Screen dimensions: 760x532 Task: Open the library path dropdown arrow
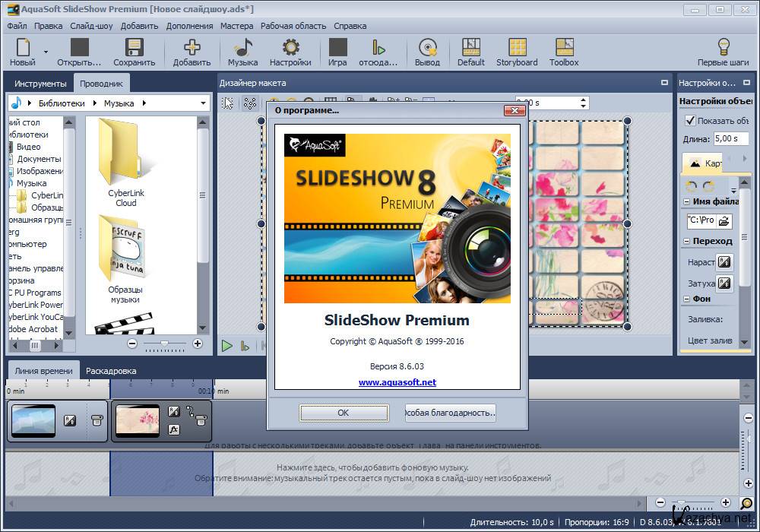click(x=204, y=103)
